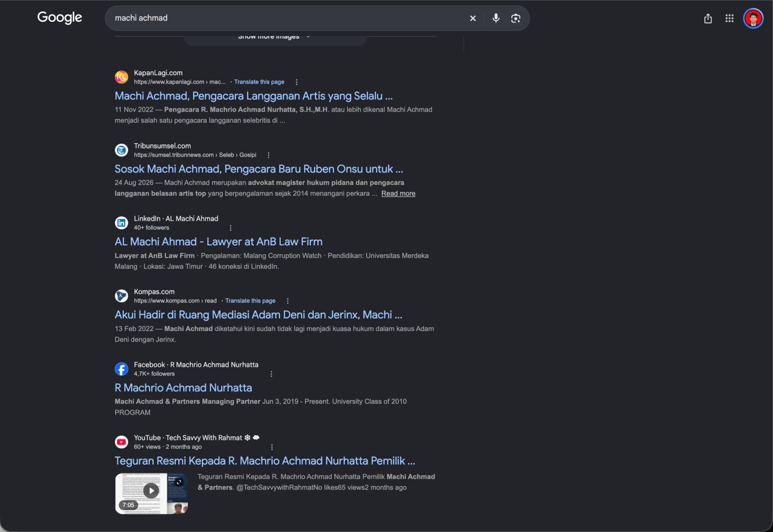773x532 pixels.
Task: Click the share icon in the header
Action: (708, 18)
